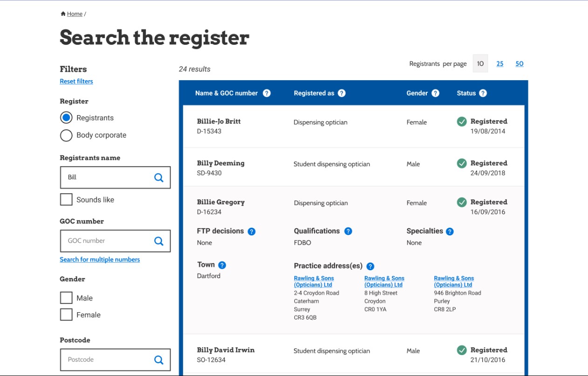
Task: Enable the Sounds like checkbox
Action: tap(66, 200)
